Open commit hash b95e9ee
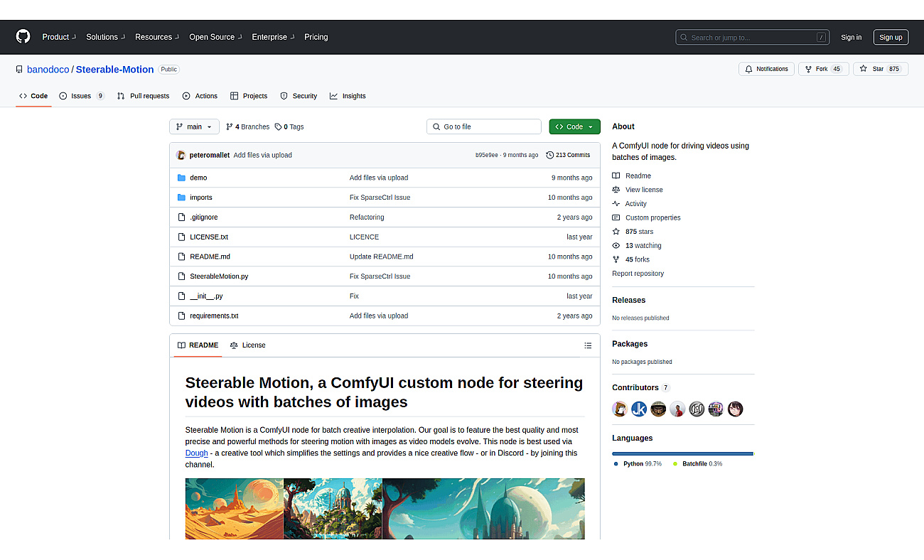This screenshot has width=924, height=560. coord(487,155)
